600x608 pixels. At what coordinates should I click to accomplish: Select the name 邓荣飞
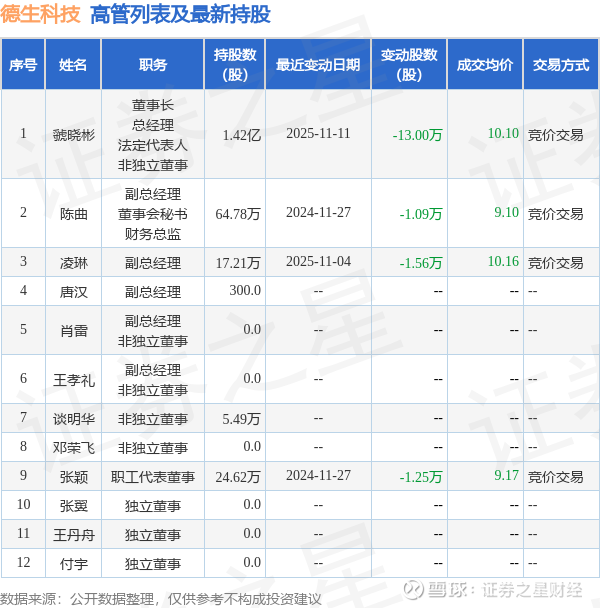coord(73,448)
